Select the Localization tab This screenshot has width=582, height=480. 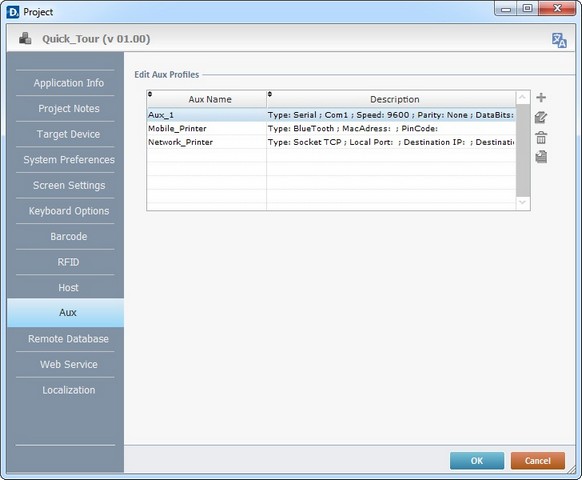69,390
